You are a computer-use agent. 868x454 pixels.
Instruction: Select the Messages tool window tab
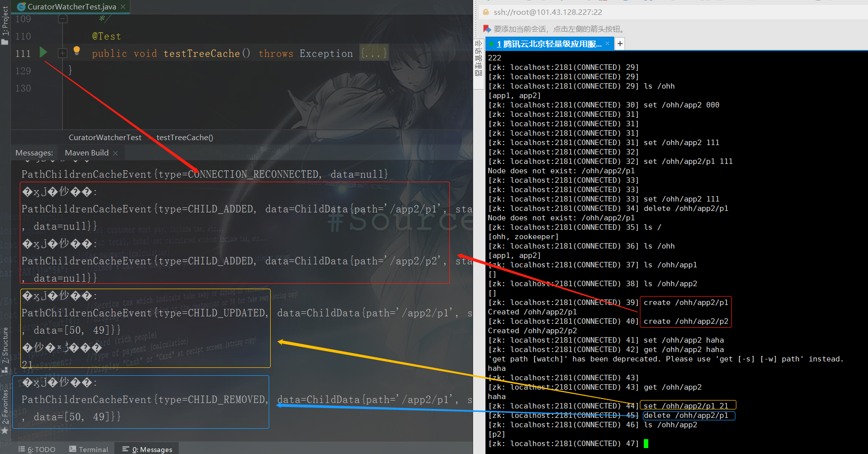147,449
